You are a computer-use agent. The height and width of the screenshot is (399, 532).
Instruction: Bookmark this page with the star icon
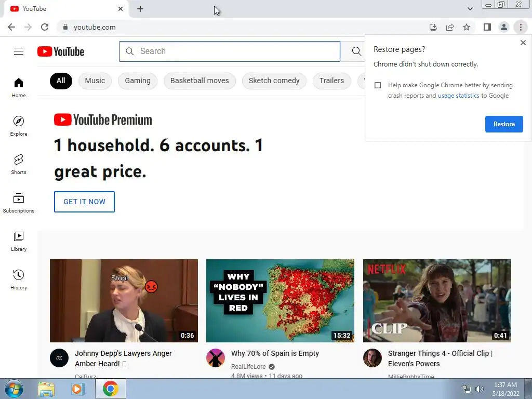467,27
